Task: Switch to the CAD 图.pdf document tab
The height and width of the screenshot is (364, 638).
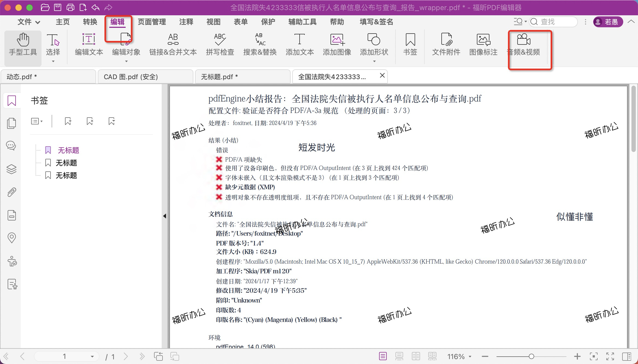Action: click(131, 77)
